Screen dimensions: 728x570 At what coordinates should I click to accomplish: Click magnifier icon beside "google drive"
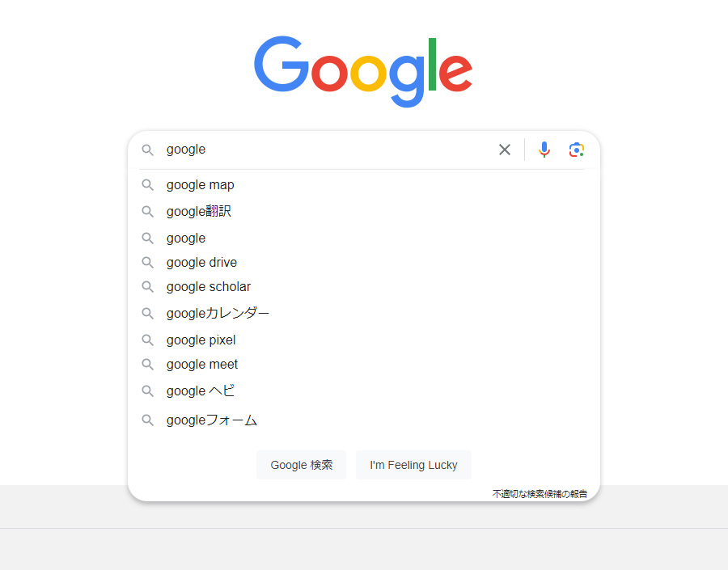click(x=147, y=263)
